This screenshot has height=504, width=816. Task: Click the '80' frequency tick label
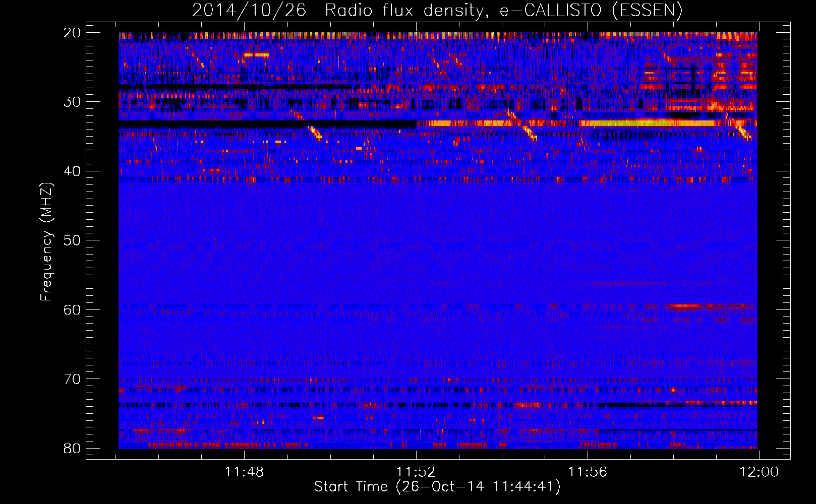72,448
